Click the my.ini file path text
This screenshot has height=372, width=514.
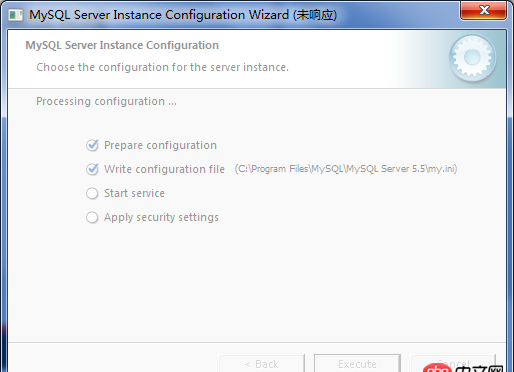pos(346,169)
